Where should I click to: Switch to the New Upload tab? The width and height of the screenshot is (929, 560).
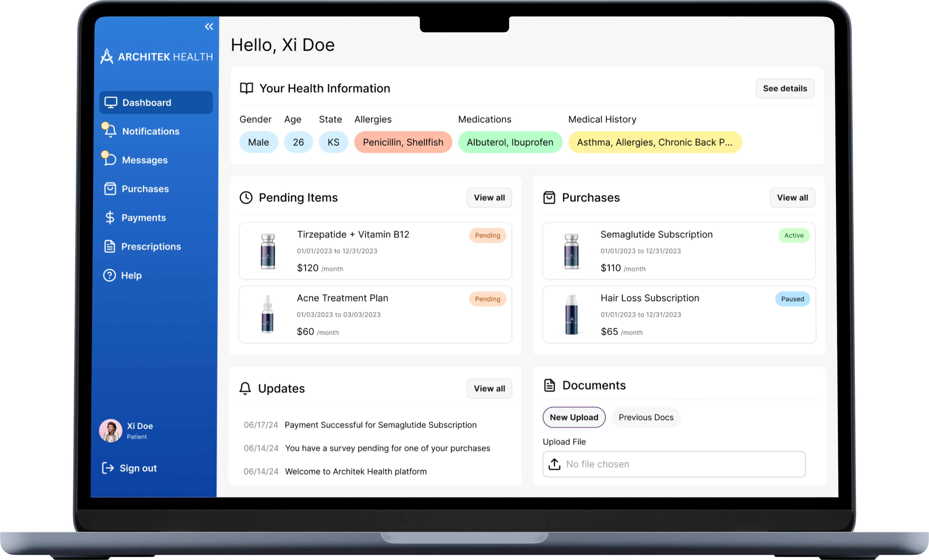pyautogui.click(x=573, y=417)
